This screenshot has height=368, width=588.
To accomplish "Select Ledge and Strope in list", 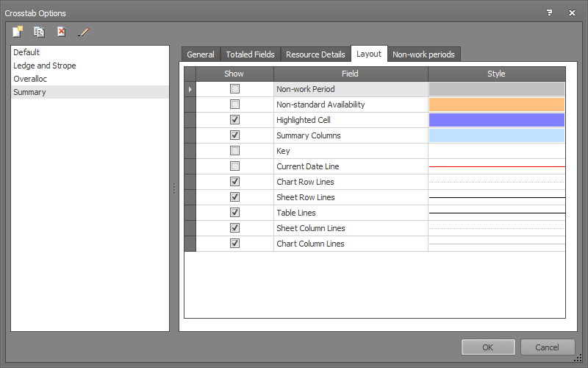I will 45,66.
